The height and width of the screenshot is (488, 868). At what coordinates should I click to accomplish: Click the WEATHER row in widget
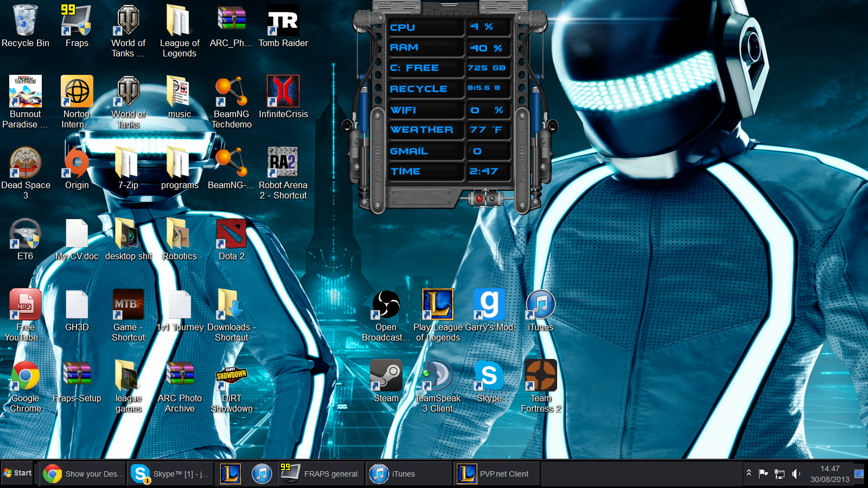click(x=450, y=130)
